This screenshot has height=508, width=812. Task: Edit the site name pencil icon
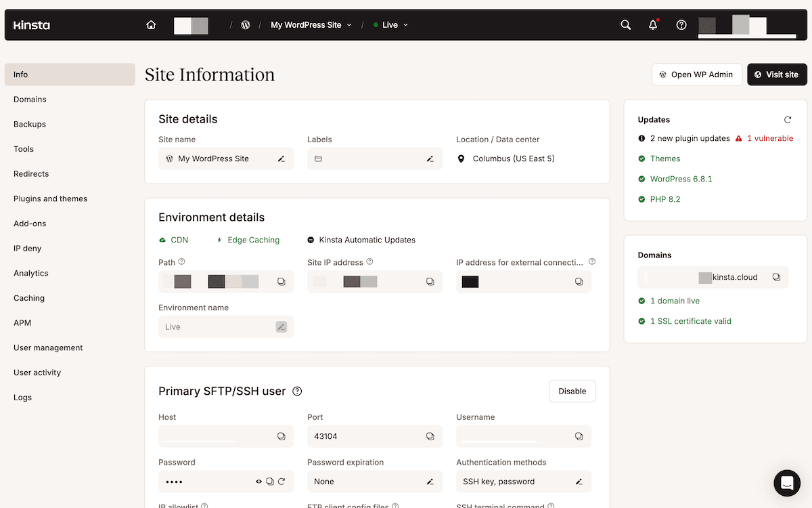[281, 158]
